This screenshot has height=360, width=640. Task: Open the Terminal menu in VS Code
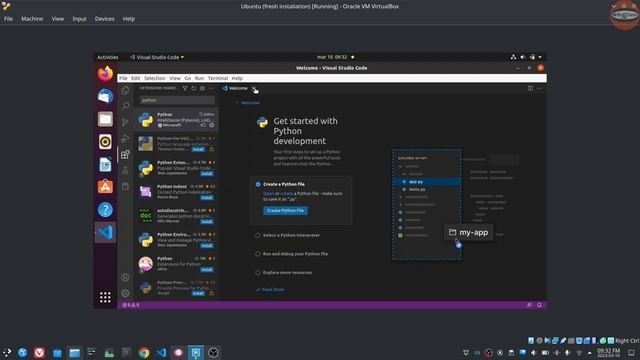coord(218,78)
